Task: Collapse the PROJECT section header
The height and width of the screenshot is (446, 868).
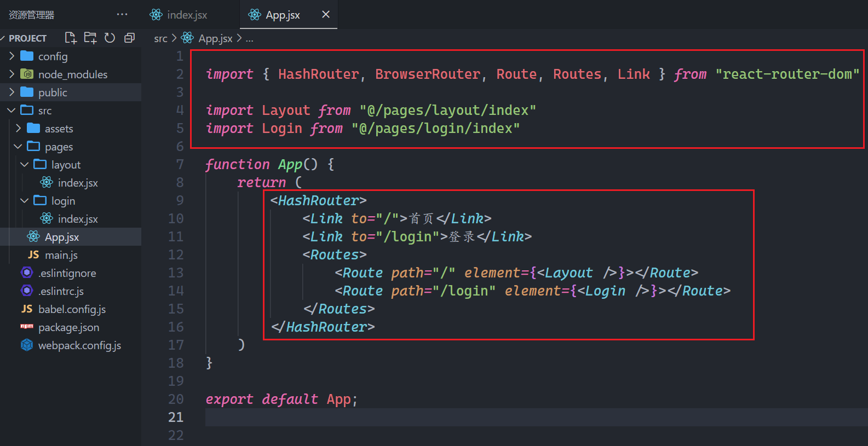Action: [27, 38]
